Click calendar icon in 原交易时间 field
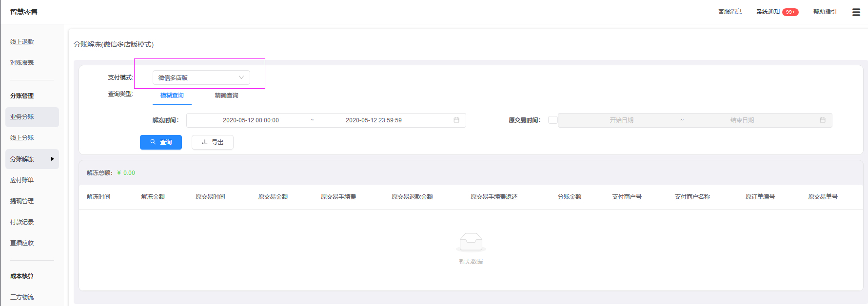 (823, 120)
